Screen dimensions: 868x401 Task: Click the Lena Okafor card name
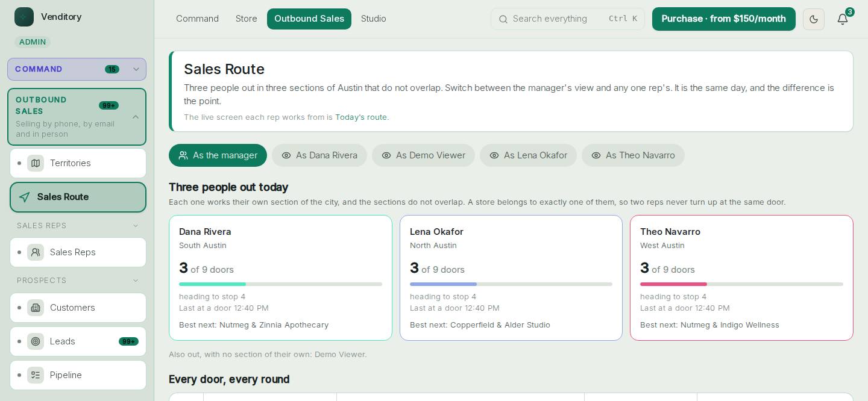pos(436,232)
